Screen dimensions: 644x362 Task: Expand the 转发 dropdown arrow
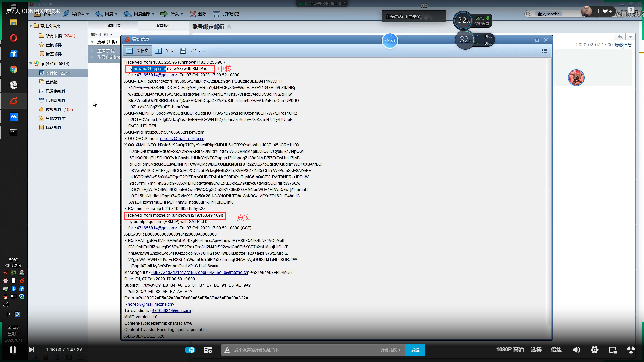[x=182, y=14]
